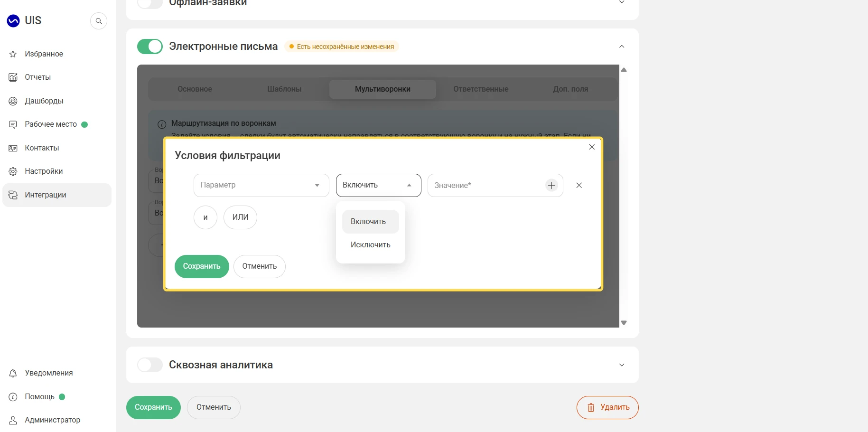Toggle off Электронные письма switch
This screenshot has width=868, height=432.
(x=150, y=47)
